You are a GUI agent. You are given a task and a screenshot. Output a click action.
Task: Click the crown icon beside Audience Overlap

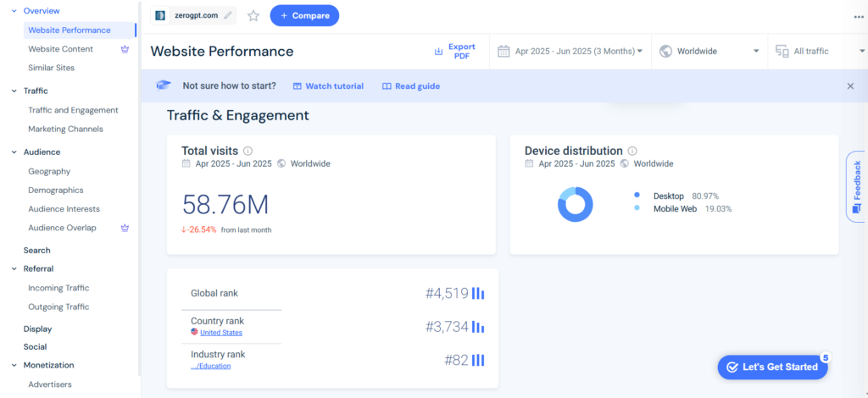click(x=125, y=228)
